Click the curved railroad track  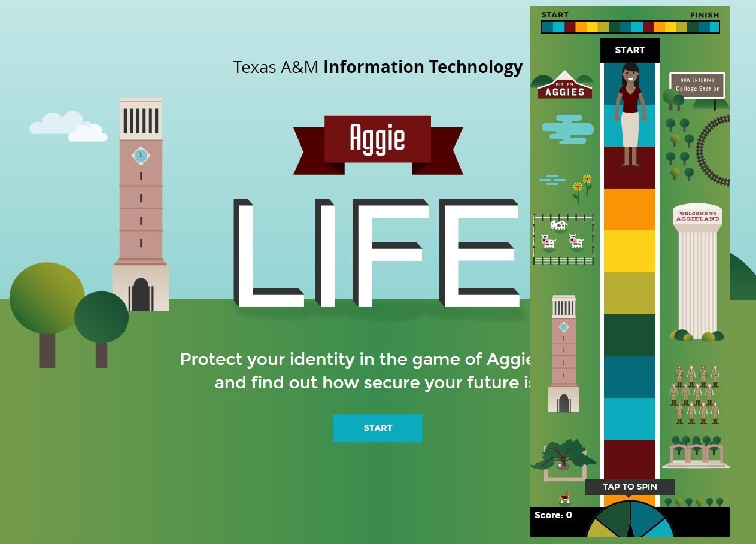tap(713, 150)
